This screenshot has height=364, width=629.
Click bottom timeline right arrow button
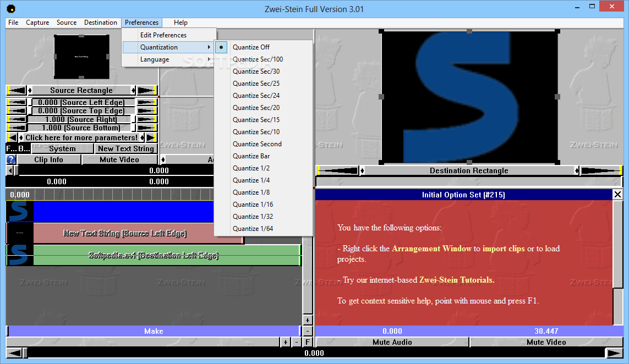[x=614, y=353]
